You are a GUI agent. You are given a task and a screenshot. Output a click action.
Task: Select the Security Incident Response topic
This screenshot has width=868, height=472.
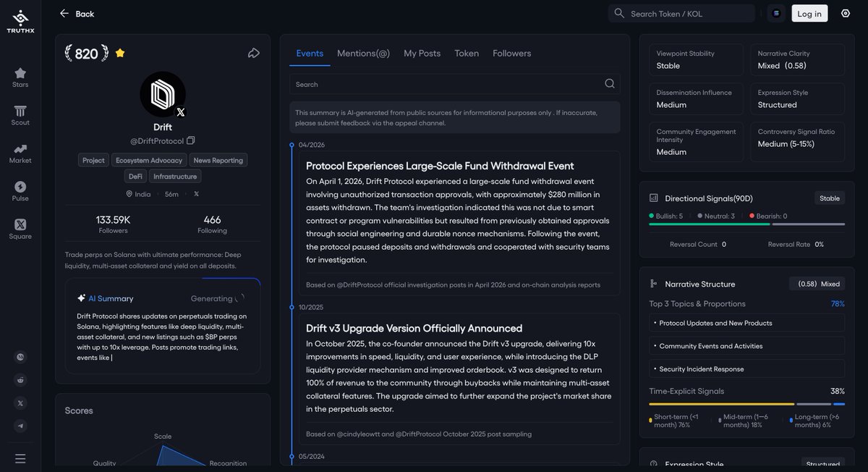[x=747, y=368]
